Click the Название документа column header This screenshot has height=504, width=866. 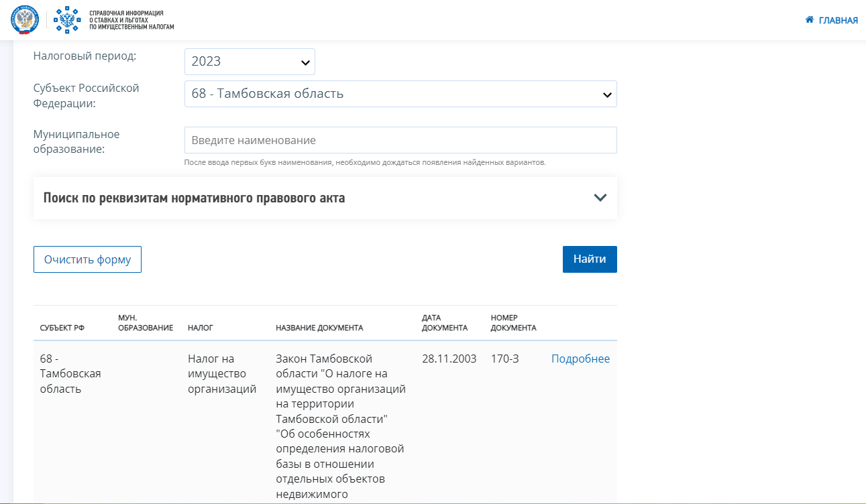pyautogui.click(x=319, y=328)
